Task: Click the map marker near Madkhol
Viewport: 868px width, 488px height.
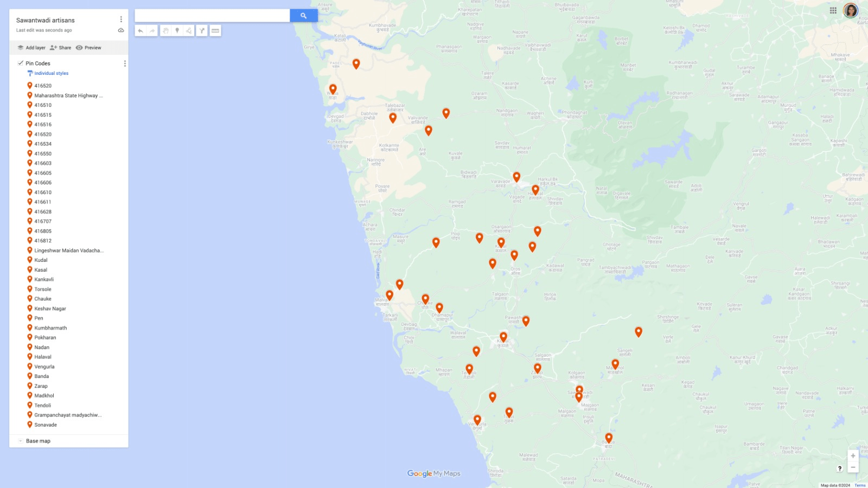Action: 615,364
